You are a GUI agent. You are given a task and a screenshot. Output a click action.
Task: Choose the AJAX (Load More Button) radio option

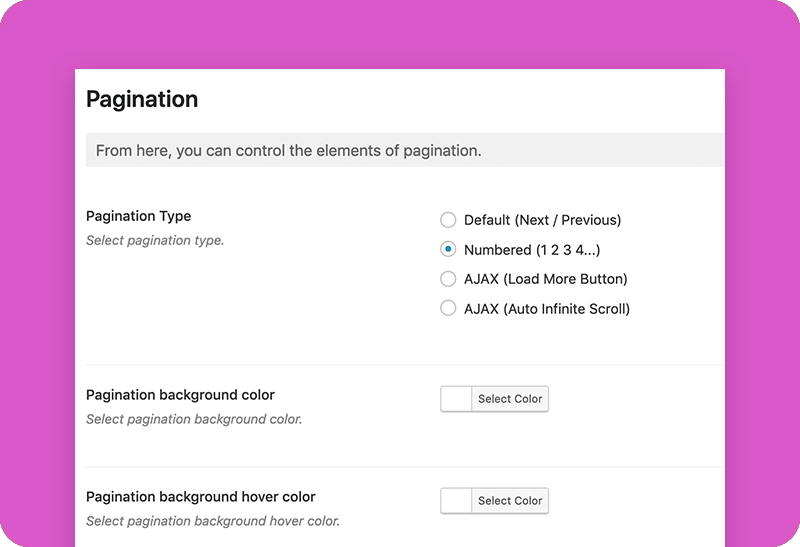point(448,279)
